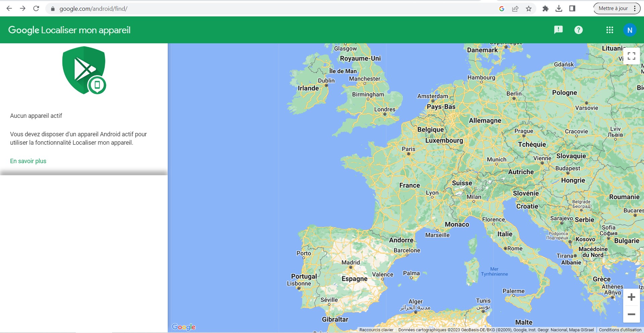The width and height of the screenshot is (644, 333).
Task: Click the Google icon in address bar
Action: 502,9
